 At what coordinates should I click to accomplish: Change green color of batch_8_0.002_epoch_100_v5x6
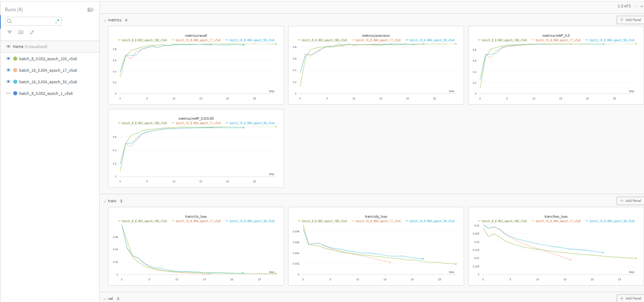(x=15, y=59)
